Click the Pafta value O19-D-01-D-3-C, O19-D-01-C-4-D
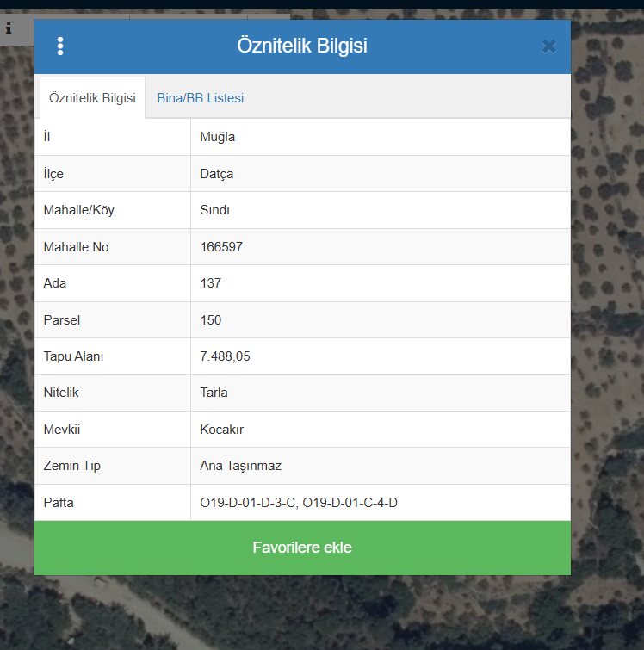 [299, 503]
